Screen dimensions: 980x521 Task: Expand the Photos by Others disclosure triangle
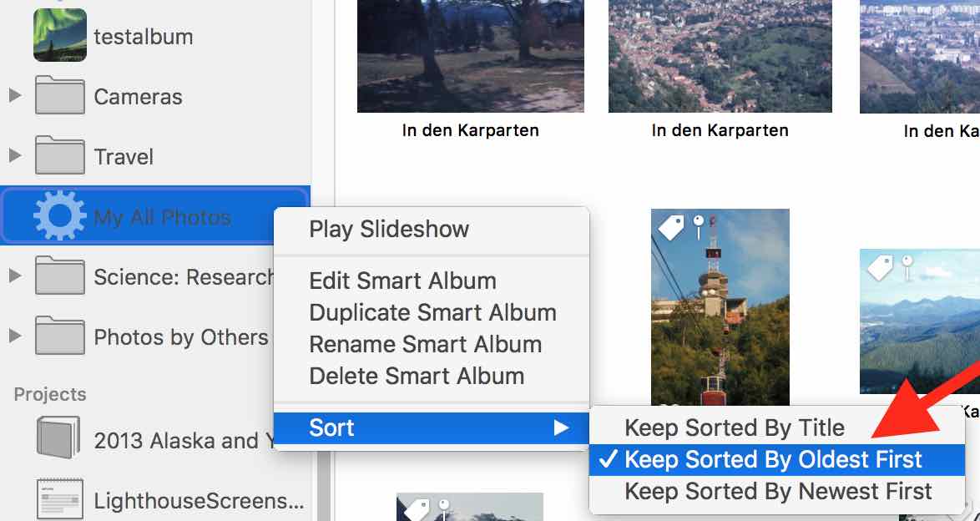tap(14, 336)
